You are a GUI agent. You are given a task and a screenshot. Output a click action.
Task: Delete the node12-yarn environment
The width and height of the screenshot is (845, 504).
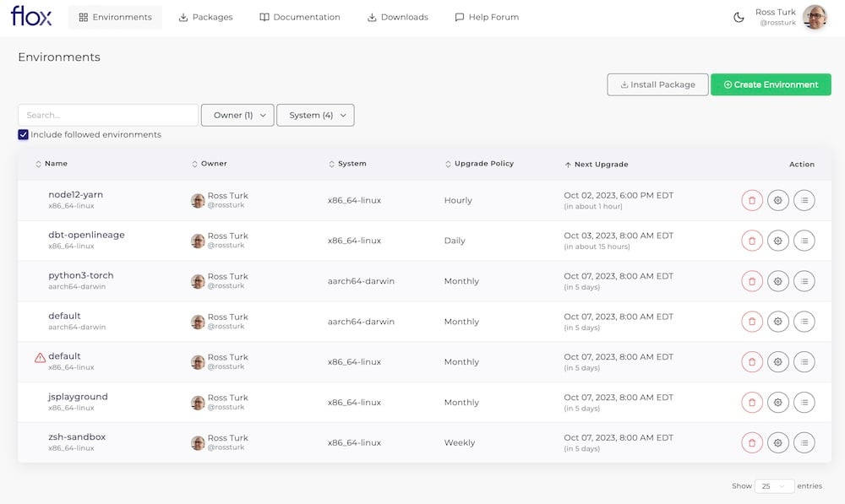click(751, 200)
